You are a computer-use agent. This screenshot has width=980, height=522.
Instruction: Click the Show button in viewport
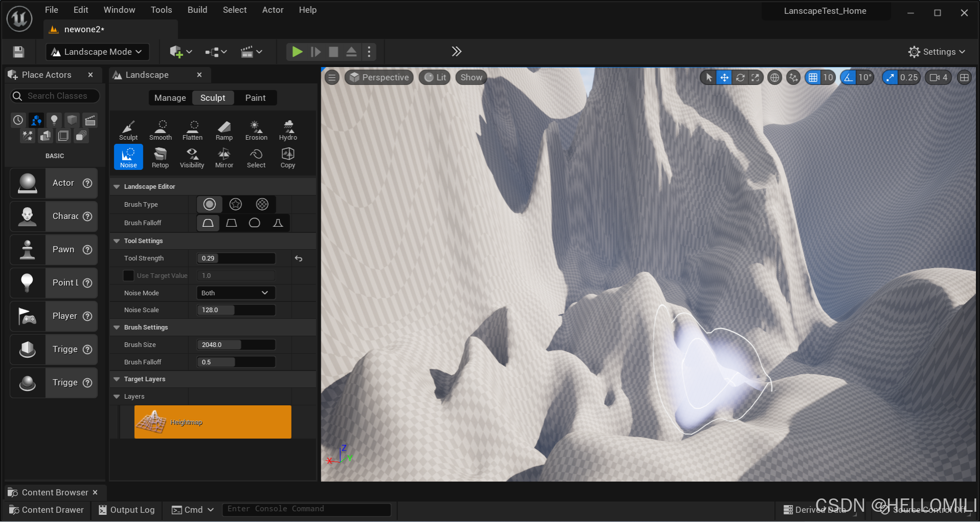coord(471,78)
